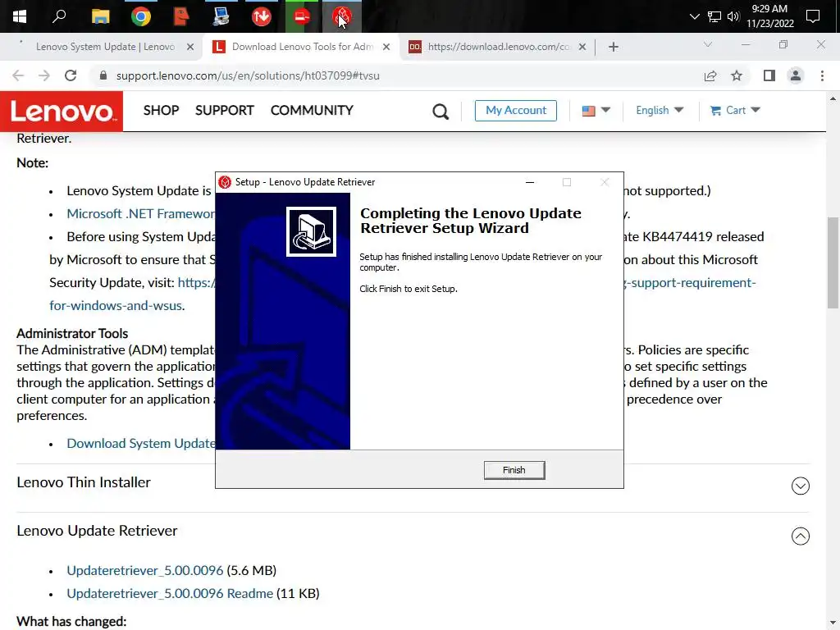840x630 pixels.
Task: Click the setup dialog title bar icon
Action: pos(225,182)
